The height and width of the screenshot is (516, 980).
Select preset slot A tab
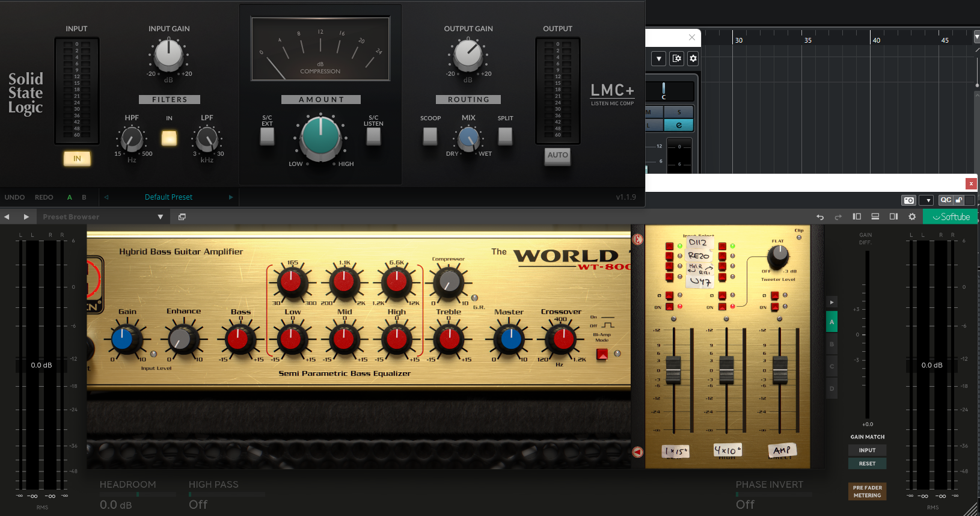832,322
